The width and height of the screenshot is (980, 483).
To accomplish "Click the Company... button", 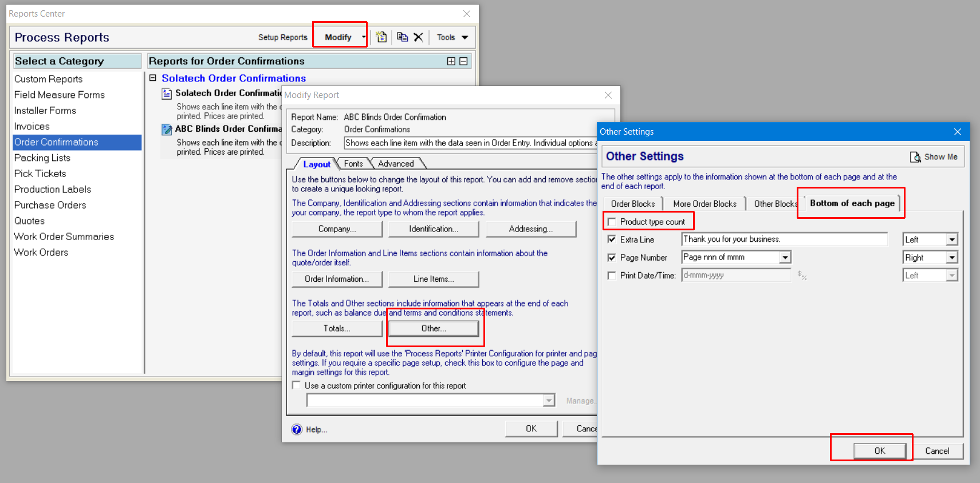I will 337,229.
